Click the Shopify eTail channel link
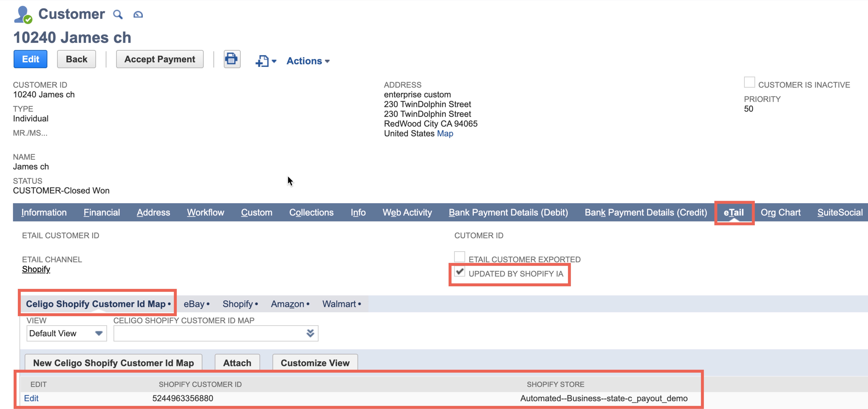Image resolution: width=868 pixels, height=409 pixels. (x=36, y=269)
